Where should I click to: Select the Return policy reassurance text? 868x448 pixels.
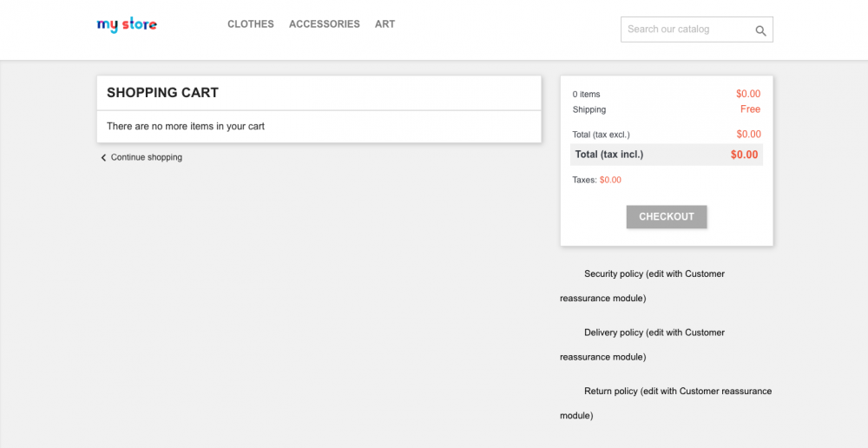click(677, 392)
